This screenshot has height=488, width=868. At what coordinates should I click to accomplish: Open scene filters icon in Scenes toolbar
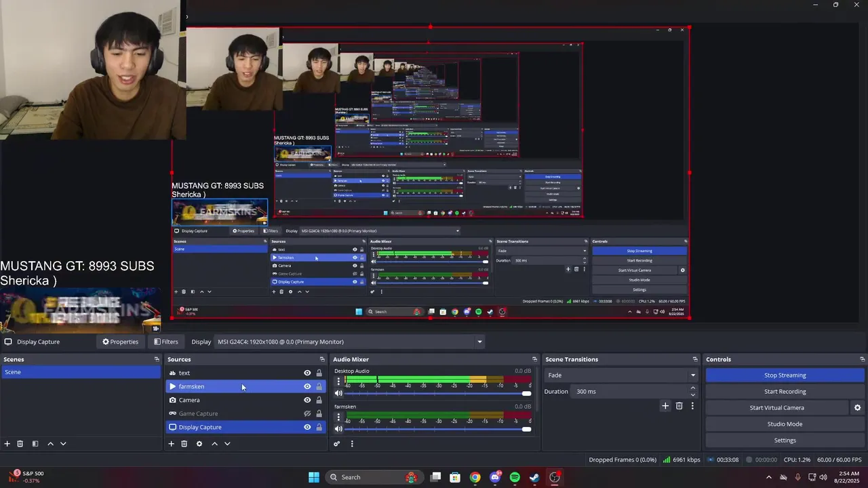[35, 444]
